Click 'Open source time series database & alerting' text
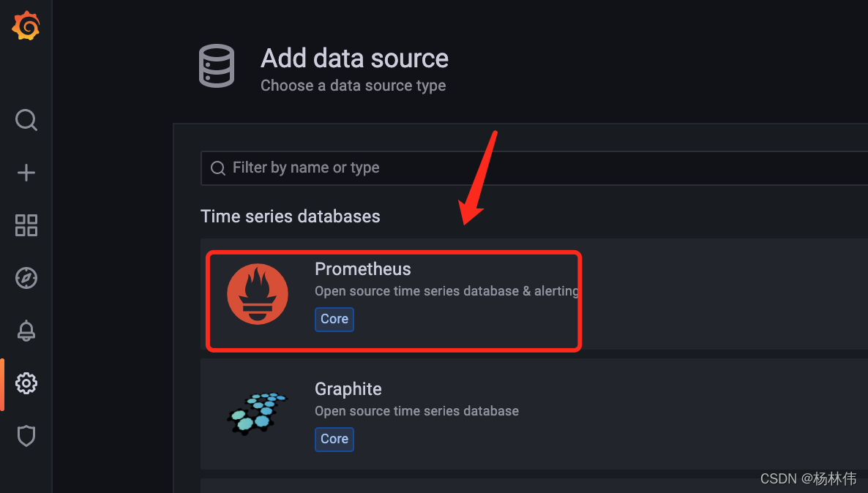868x493 pixels. pyautogui.click(x=446, y=291)
